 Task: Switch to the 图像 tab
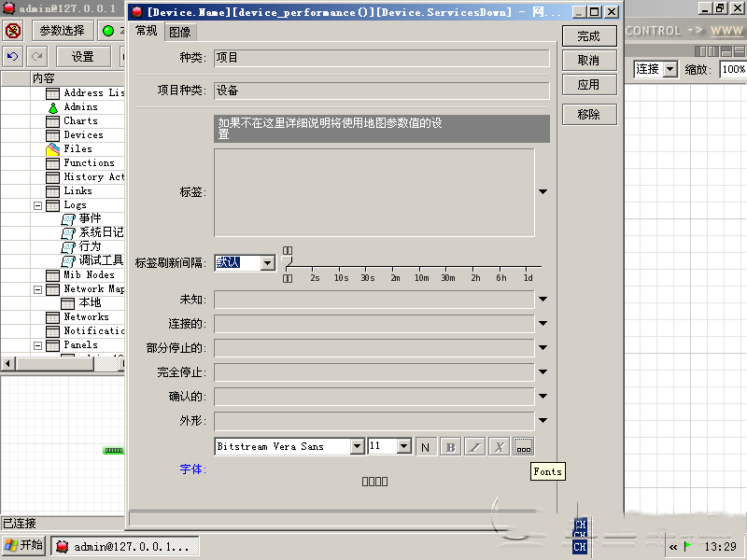[180, 30]
